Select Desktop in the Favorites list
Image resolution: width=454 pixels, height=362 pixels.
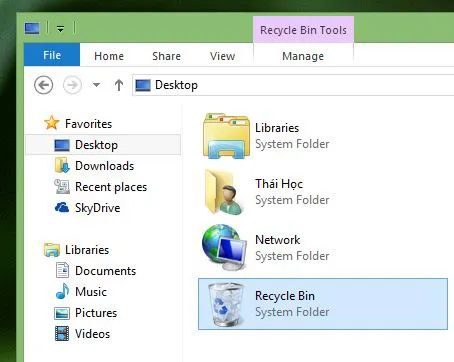click(x=103, y=145)
